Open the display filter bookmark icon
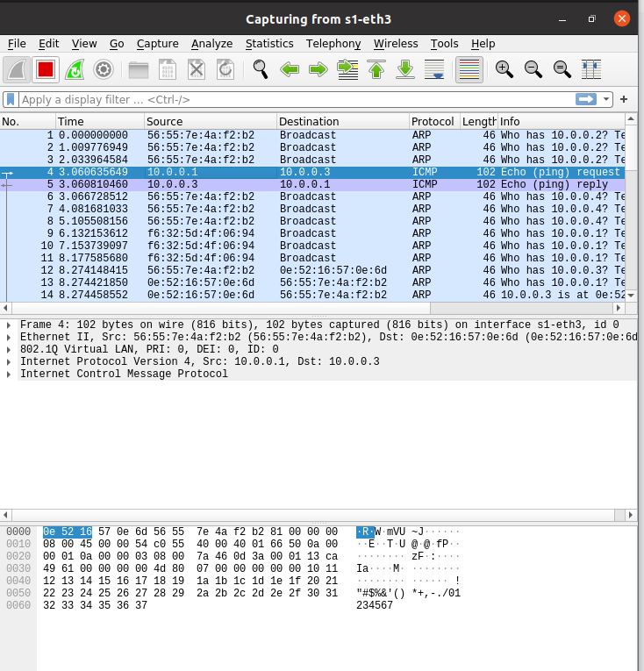The height and width of the screenshot is (671, 644). click(11, 100)
